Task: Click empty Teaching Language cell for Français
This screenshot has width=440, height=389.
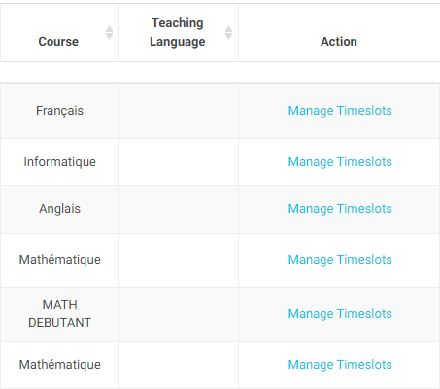Action: coord(178,111)
